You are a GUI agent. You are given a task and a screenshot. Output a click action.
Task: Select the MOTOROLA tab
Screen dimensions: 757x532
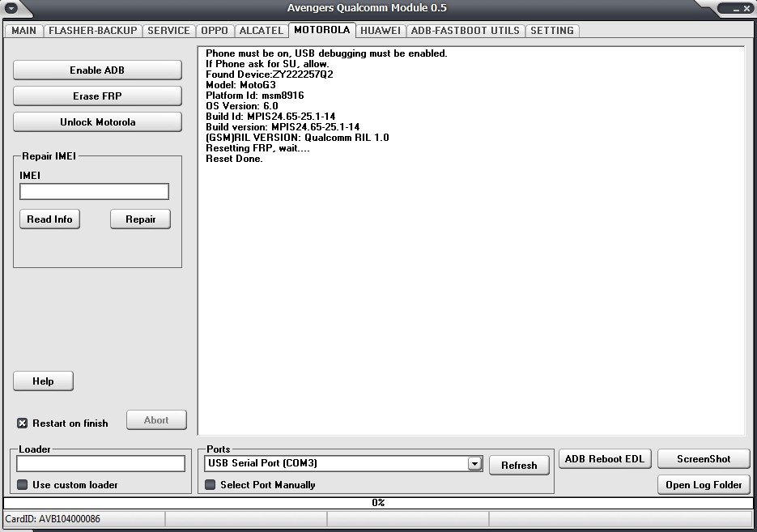[322, 29]
